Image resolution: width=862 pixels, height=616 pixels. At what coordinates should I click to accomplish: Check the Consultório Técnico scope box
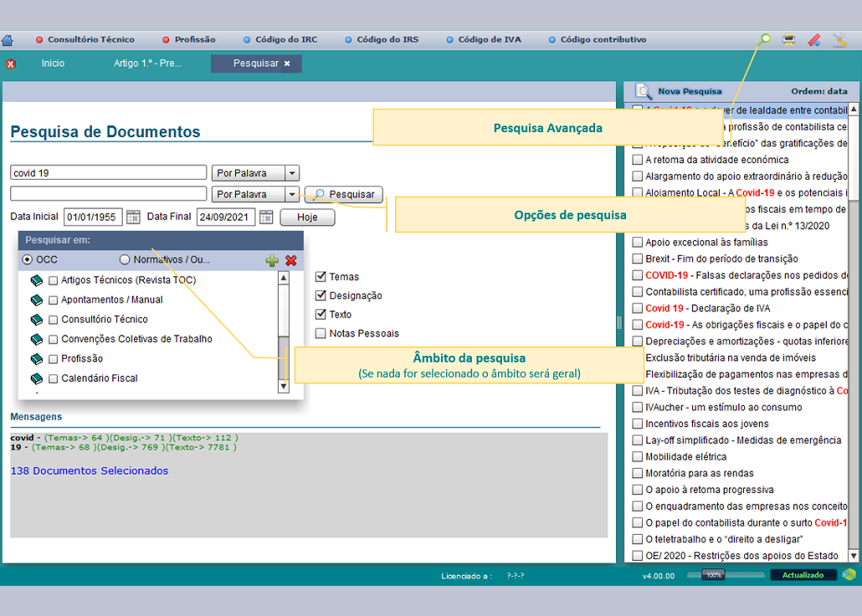point(54,320)
